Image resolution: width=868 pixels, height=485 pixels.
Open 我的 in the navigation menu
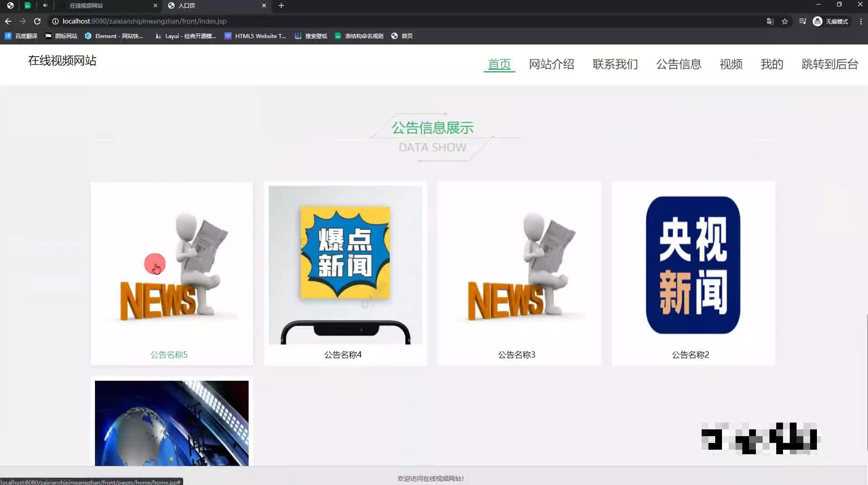click(x=772, y=64)
